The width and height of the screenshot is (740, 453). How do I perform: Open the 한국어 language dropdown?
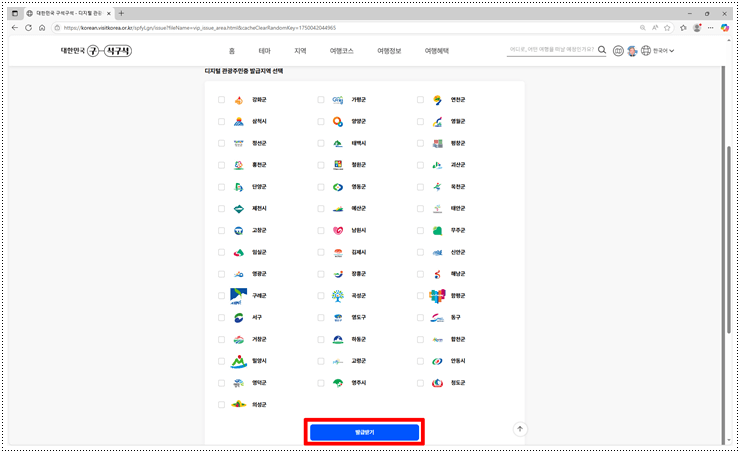[x=658, y=51]
